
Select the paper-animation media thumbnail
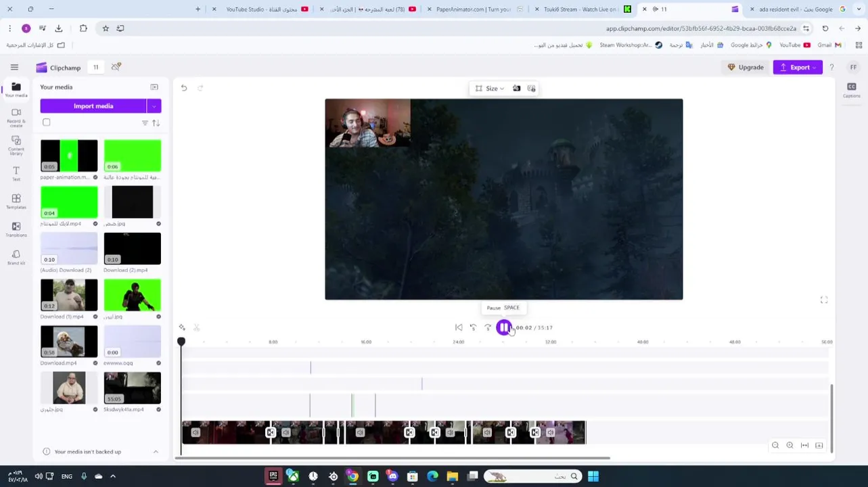(x=69, y=156)
